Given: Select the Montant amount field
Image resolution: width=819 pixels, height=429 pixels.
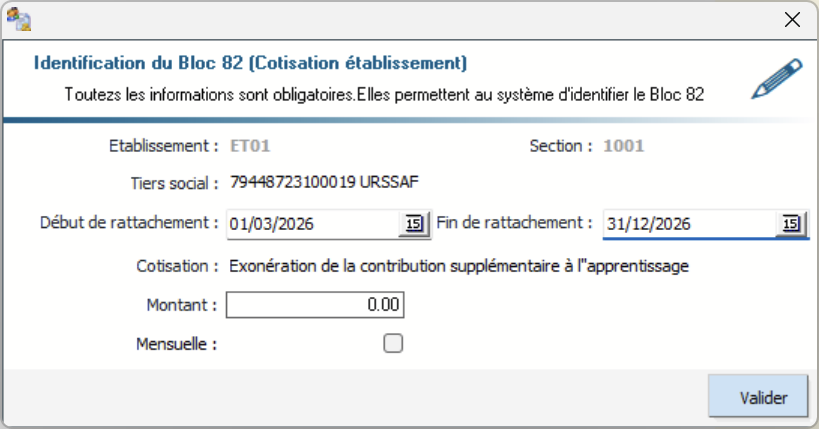Looking at the screenshot, I should (x=315, y=305).
